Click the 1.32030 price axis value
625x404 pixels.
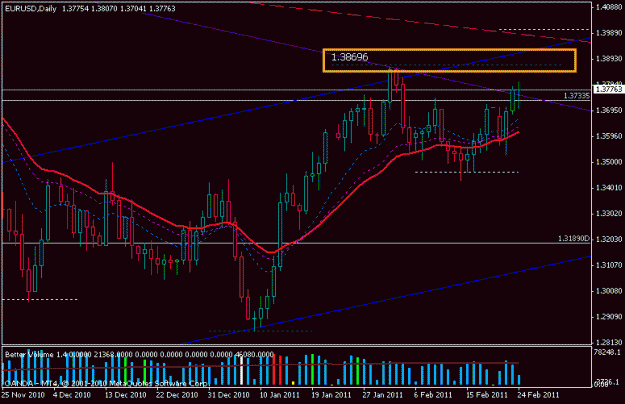609,239
